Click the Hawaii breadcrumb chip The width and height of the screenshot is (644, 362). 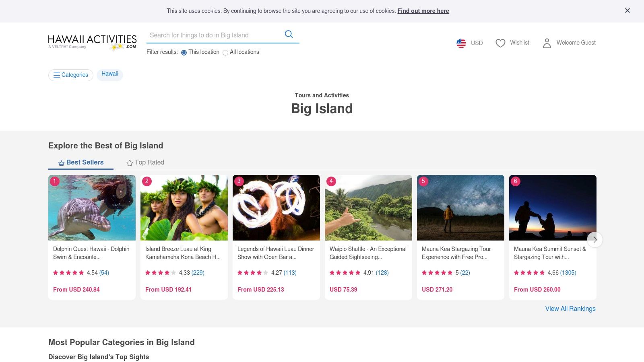pyautogui.click(x=110, y=74)
